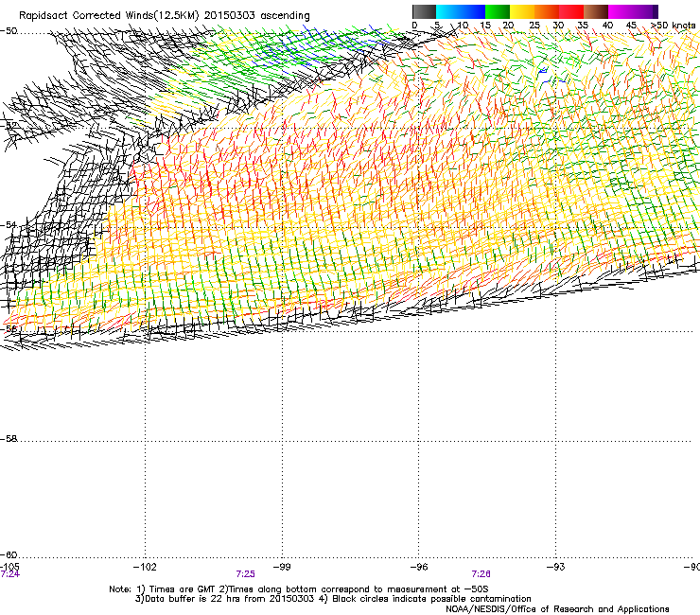Click the "20150303 ascending" date text in title
Image resolution: width=700 pixels, height=615 pixels.
(256, 16)
